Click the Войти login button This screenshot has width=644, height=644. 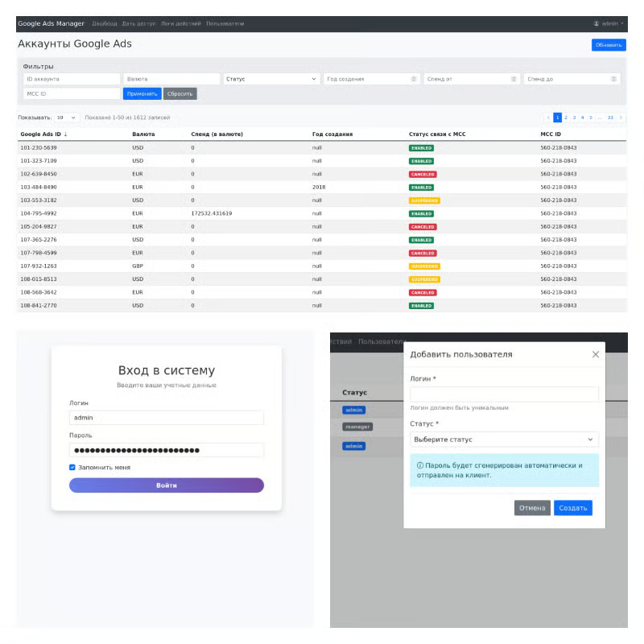(167, 485)
